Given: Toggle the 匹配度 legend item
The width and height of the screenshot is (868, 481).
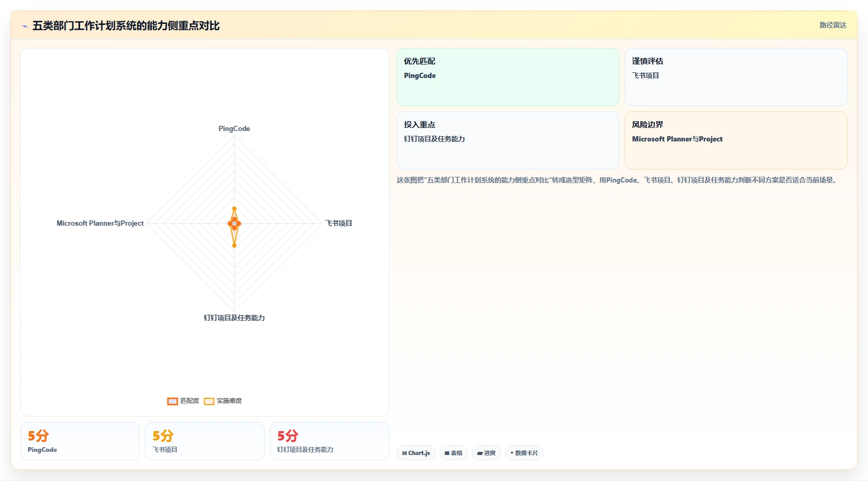Looking at the screenshot, I should (183, 401).
